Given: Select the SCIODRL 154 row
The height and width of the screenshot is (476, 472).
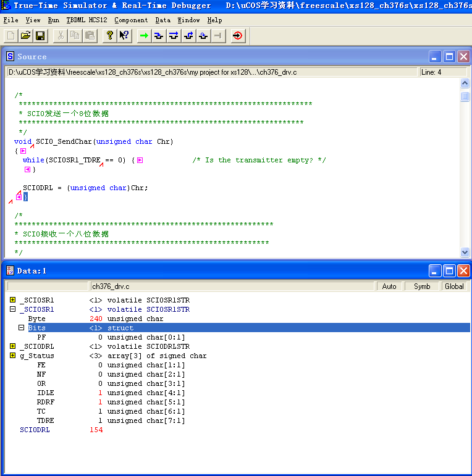Looking at the screenshot, I should click(238, 430).
